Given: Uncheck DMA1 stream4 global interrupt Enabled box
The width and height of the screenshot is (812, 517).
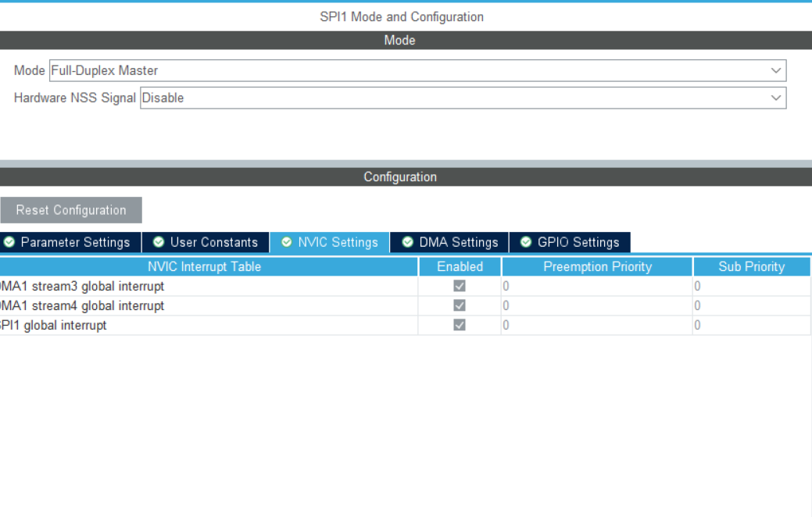Looking at the screenshot, I should pos(459,305).
